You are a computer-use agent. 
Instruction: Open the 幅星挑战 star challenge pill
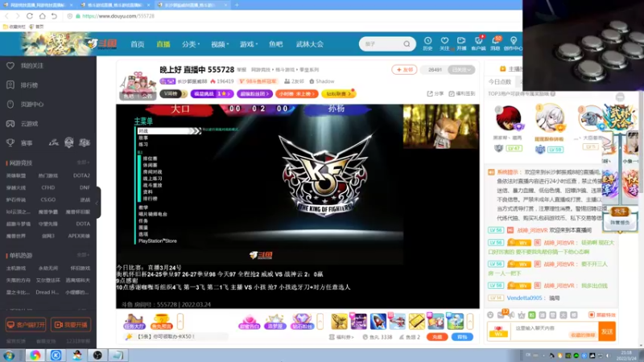(212, 93)
